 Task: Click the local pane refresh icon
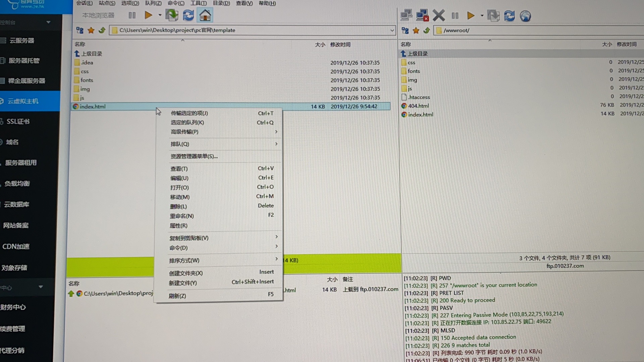click(188, 15)
